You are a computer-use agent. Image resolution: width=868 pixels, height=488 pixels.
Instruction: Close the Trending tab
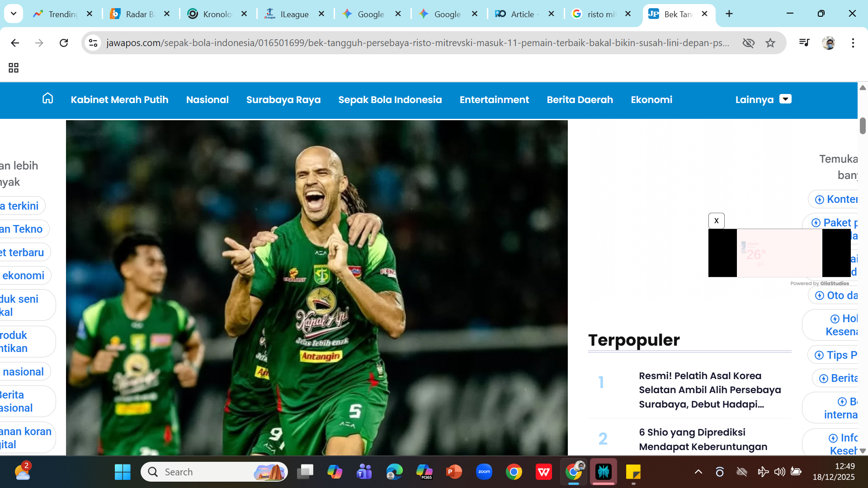click(x=90, y=14)
